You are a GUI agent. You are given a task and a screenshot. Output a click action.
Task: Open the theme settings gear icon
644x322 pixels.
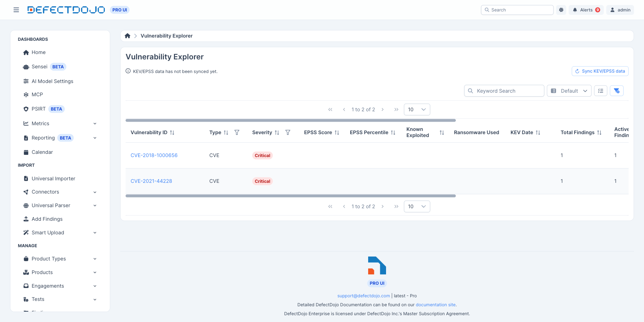561,10
